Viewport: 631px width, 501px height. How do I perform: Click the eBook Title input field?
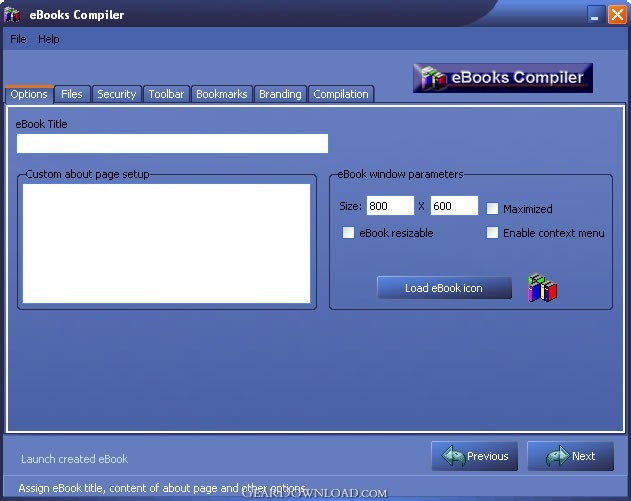[172, 144]
